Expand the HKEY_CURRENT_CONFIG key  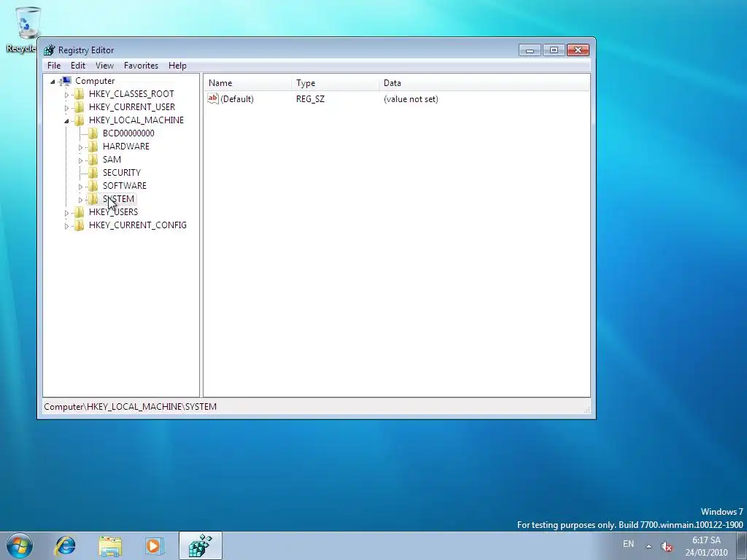(x=66, y=226)
